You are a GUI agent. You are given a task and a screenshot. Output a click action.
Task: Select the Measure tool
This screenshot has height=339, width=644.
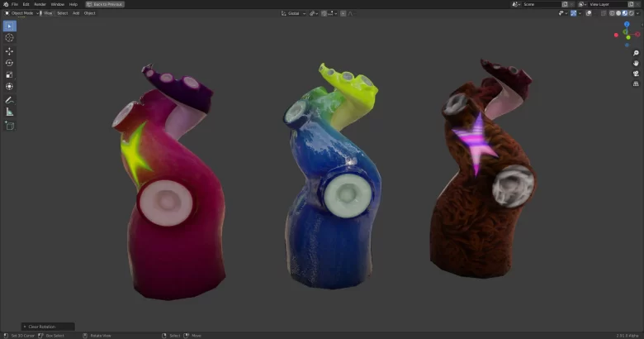(x=10, y=112)
